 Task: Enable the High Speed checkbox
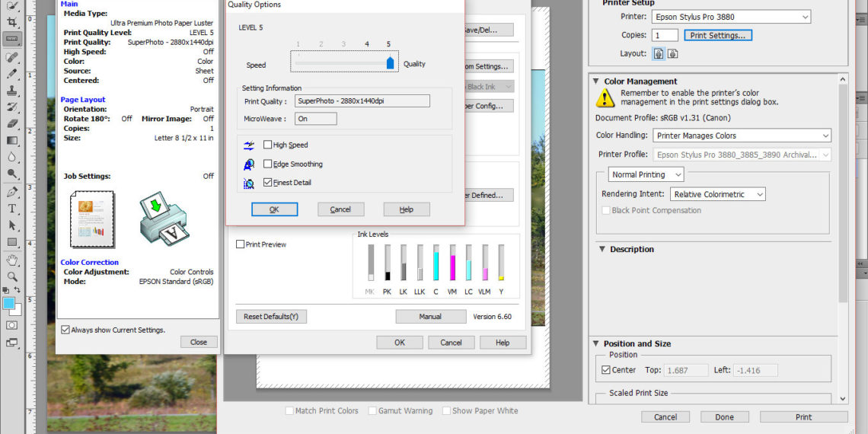pyautogui.click(x=268, y=145)
